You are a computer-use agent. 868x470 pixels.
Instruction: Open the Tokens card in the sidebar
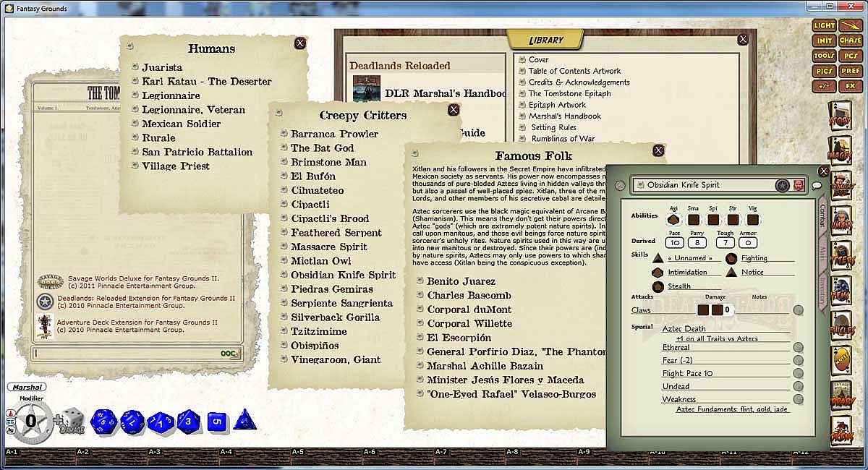[841, 431]
